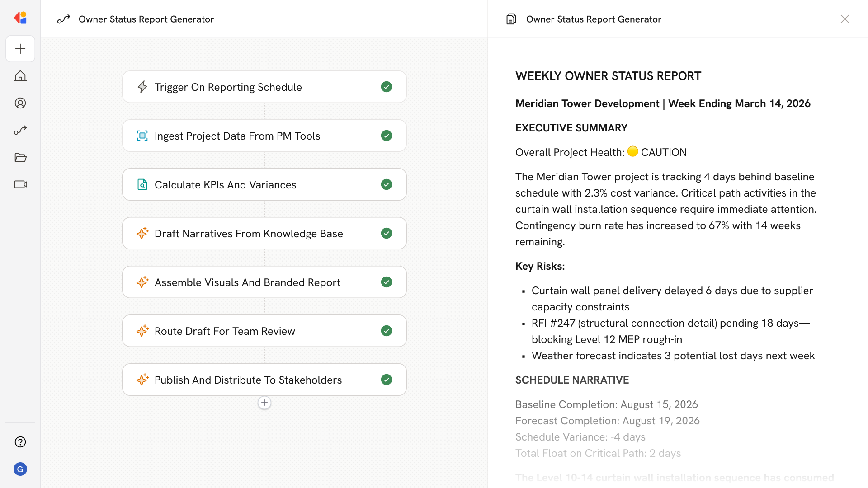Click the yellow CAUTION health indicator
The height and width of the screenshot is (488, 868).
[633, 151]
